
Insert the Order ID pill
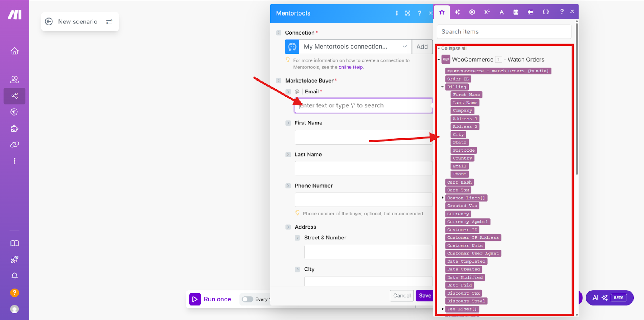tap(458, 79)
